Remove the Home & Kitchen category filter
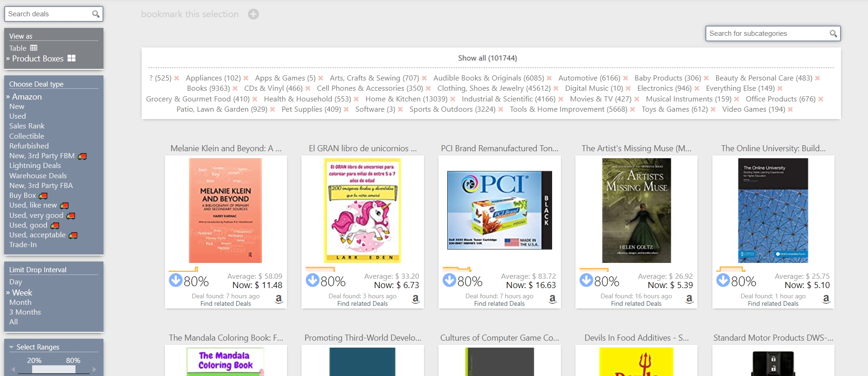This screenshot has width=868, height=376. pos(452,99)
